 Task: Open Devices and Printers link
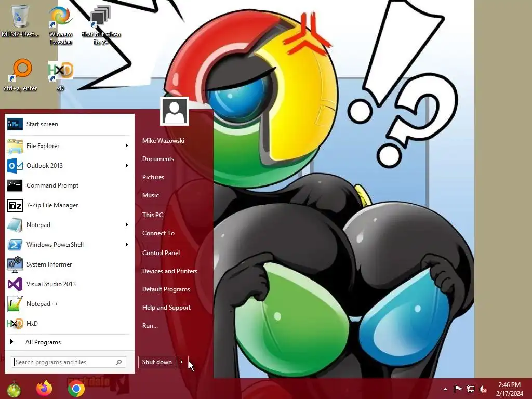click(x=170, y=271)
